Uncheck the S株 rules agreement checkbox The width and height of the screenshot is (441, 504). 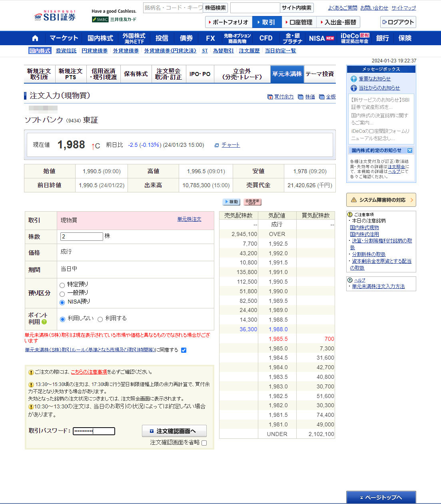(x=184, y=350)
